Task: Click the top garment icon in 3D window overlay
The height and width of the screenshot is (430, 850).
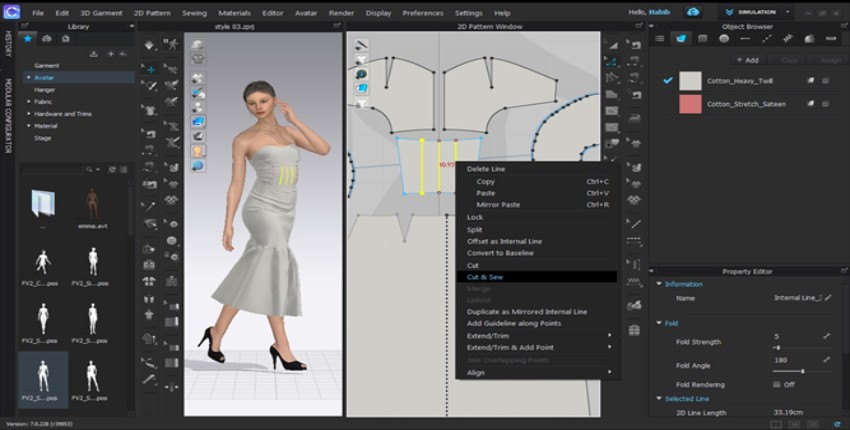Action: coord(198,45)
